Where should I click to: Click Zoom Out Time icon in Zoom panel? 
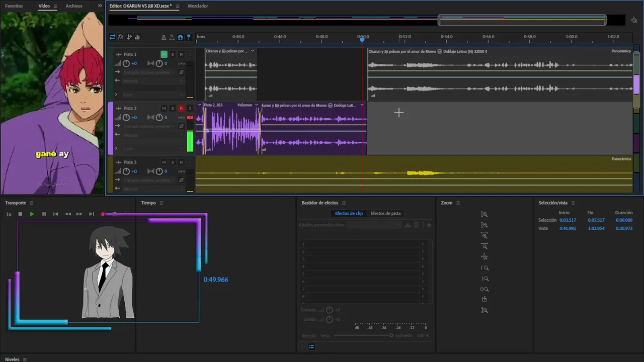point(485,246)
